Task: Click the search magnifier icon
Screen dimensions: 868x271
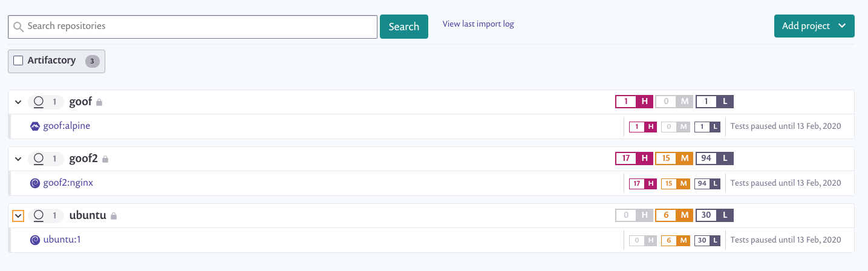Action: [x=19, y=27]
